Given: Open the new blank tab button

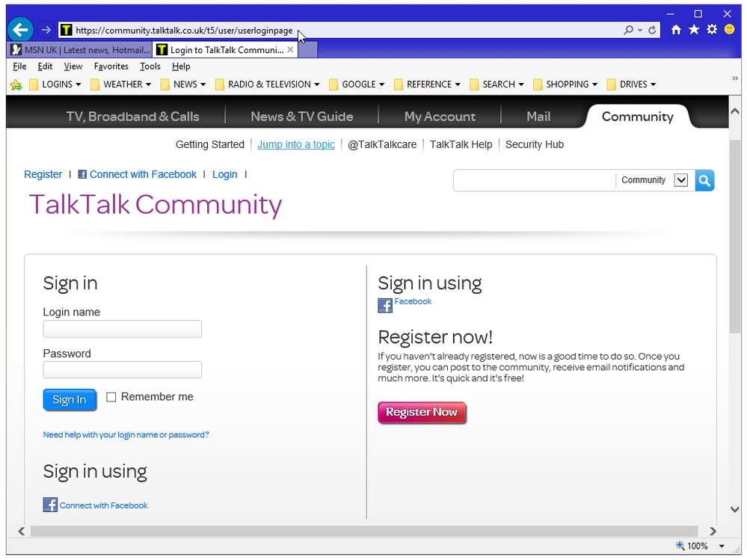Looking at the screenshot, I should pos(308,49).
